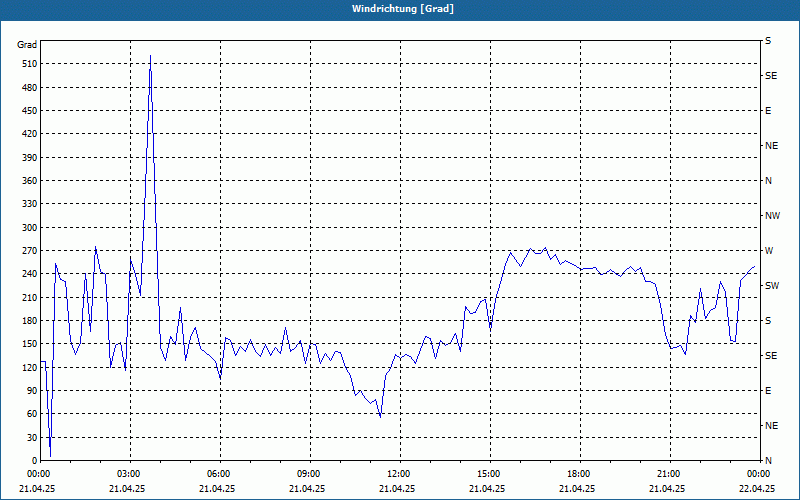Select the 330 y-axis value
This screenshot has width=800, height=500.
[30, 204]
